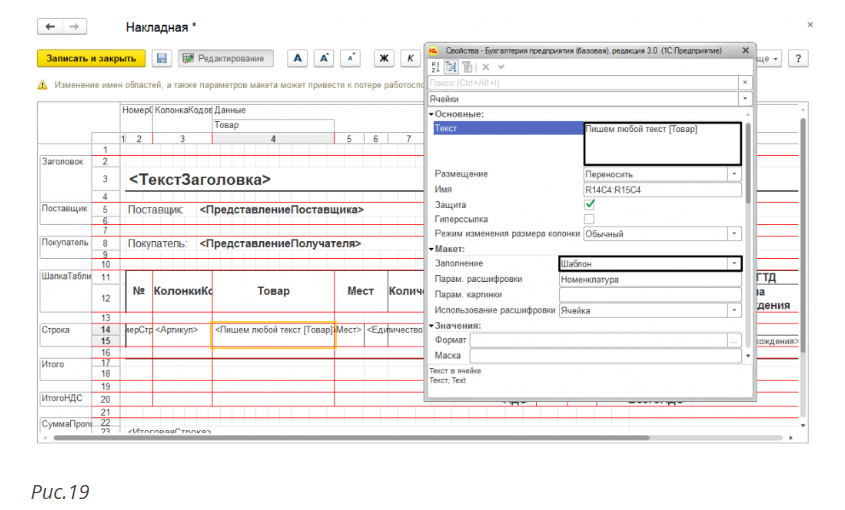Sort properties alphabetically in Свойства panel
Viewport: 845px width, 510px height.
(436, 66)
